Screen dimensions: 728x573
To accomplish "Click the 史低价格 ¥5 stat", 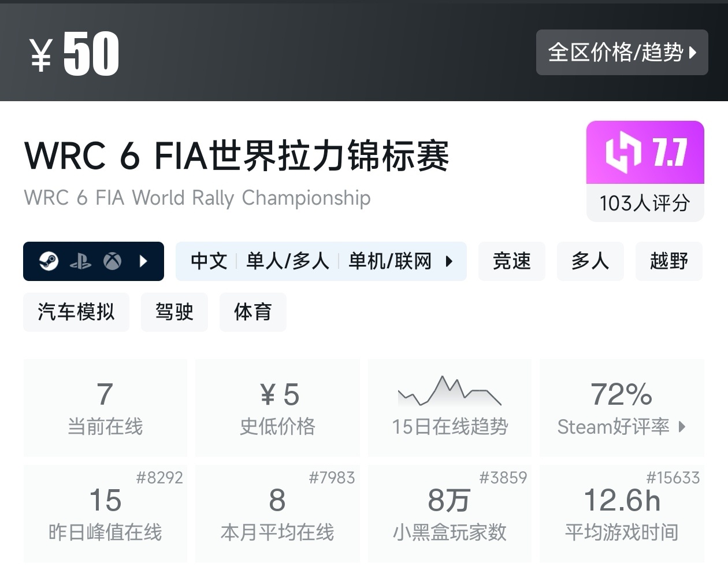I will [x=278, y=408].
